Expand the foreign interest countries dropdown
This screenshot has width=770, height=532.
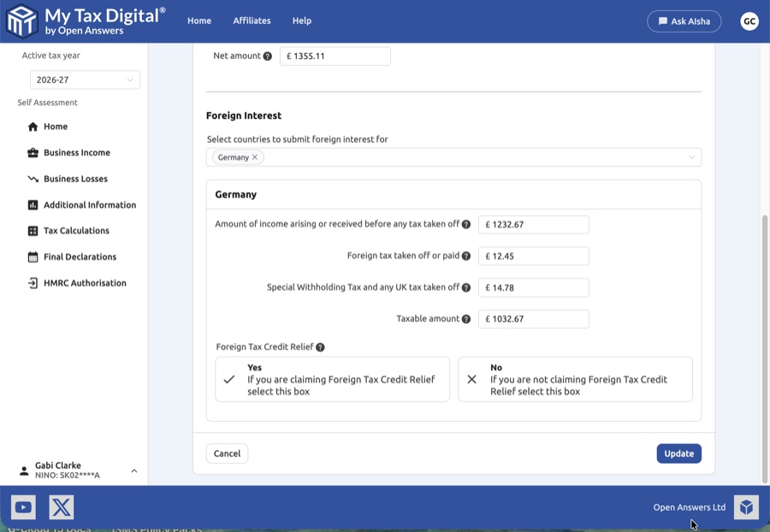pos(691,157)
